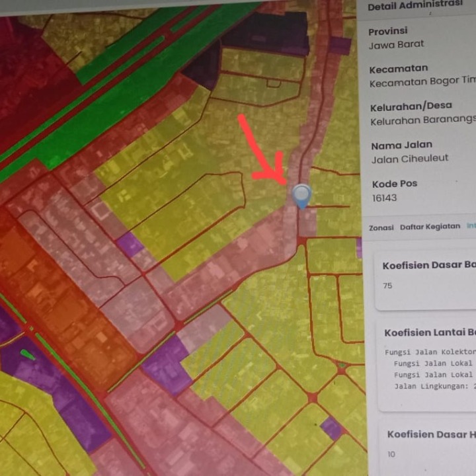
Task: Click the Kecamatan Bogor Timur value
Action: click(x=422, y=83)
